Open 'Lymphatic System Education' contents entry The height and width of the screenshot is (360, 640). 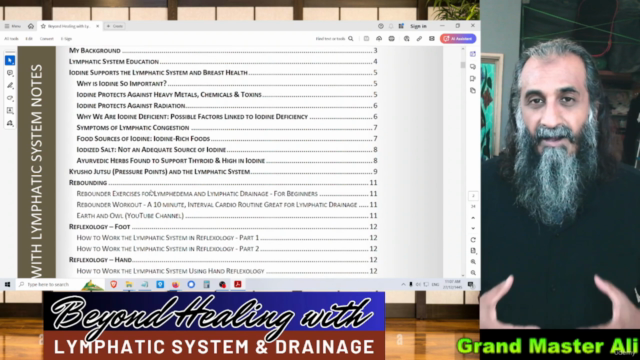coord(223,62)
